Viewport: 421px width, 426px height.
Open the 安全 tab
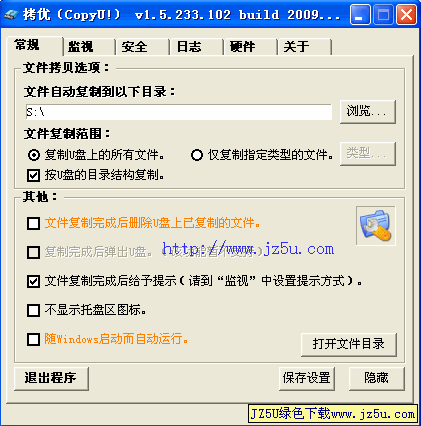(x=142, y=47)
